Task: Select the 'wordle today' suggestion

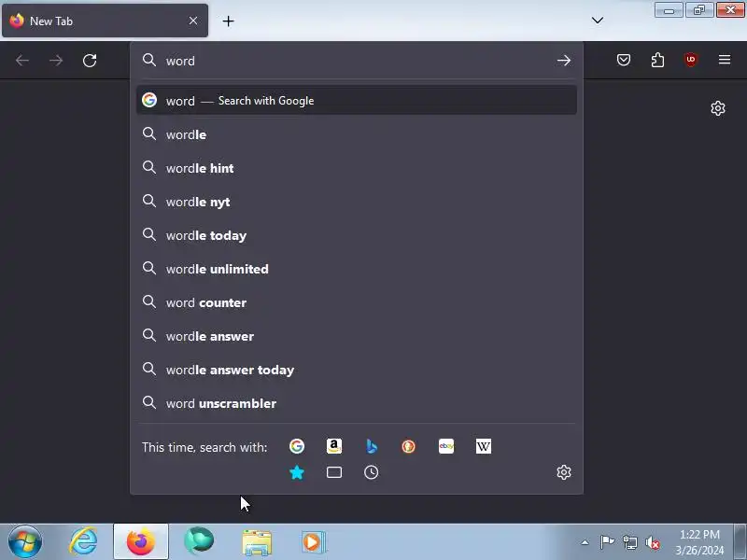Action: coord(357,235)
